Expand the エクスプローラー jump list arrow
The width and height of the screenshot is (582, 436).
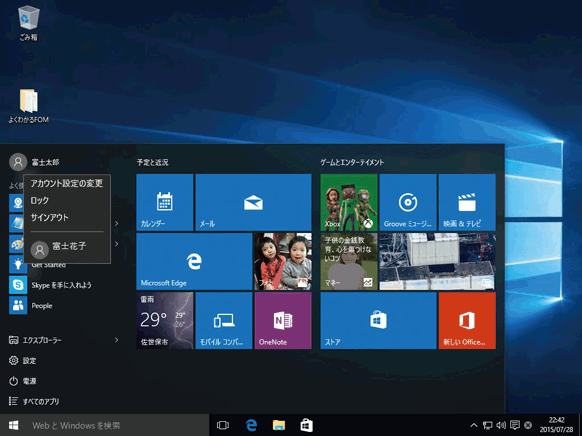point(116,340)
